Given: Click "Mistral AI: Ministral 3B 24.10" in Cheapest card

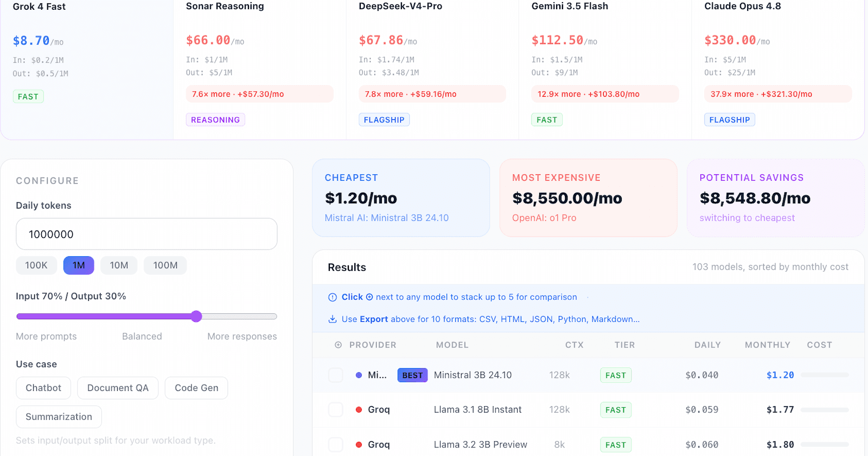Looking at the screenshot, I should [x=387, y=218].
